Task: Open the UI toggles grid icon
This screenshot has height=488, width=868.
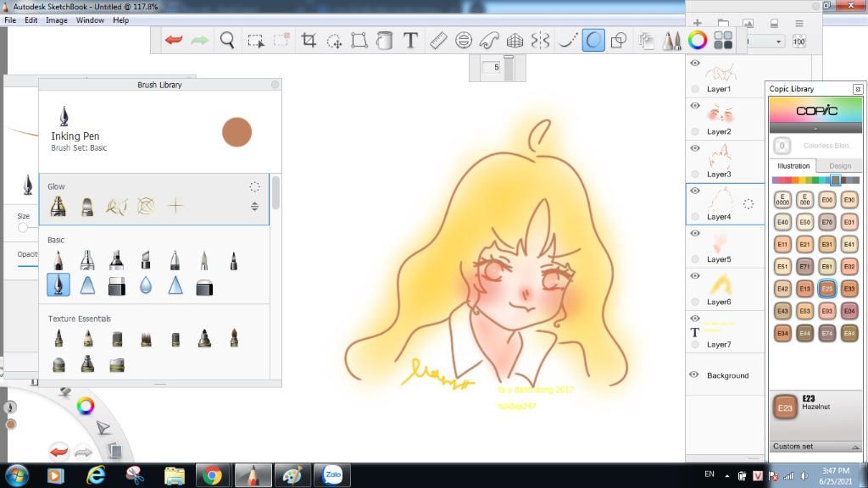Action: [723, 41]
